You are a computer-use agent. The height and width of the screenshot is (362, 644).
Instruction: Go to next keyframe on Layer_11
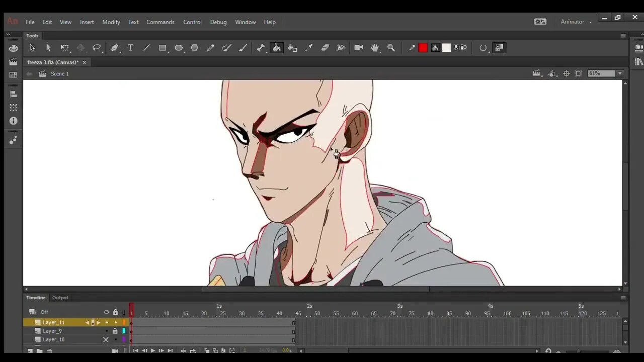[x=98, y=322]
